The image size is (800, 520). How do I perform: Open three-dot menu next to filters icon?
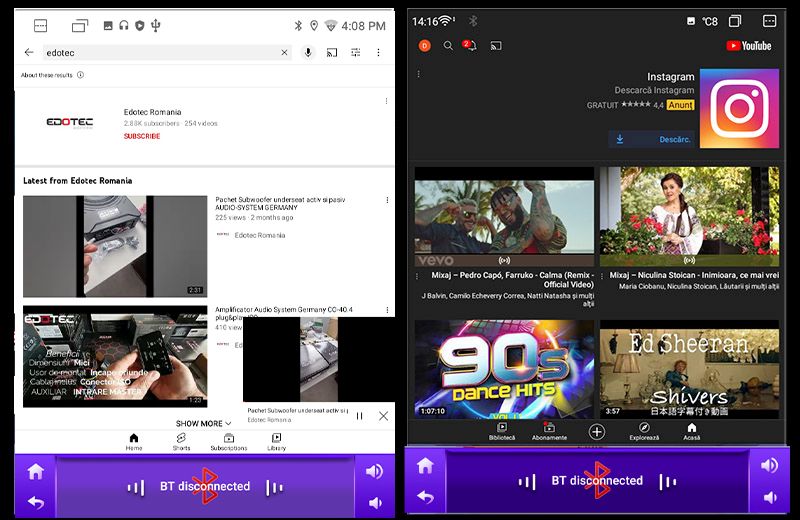point(378,52)
